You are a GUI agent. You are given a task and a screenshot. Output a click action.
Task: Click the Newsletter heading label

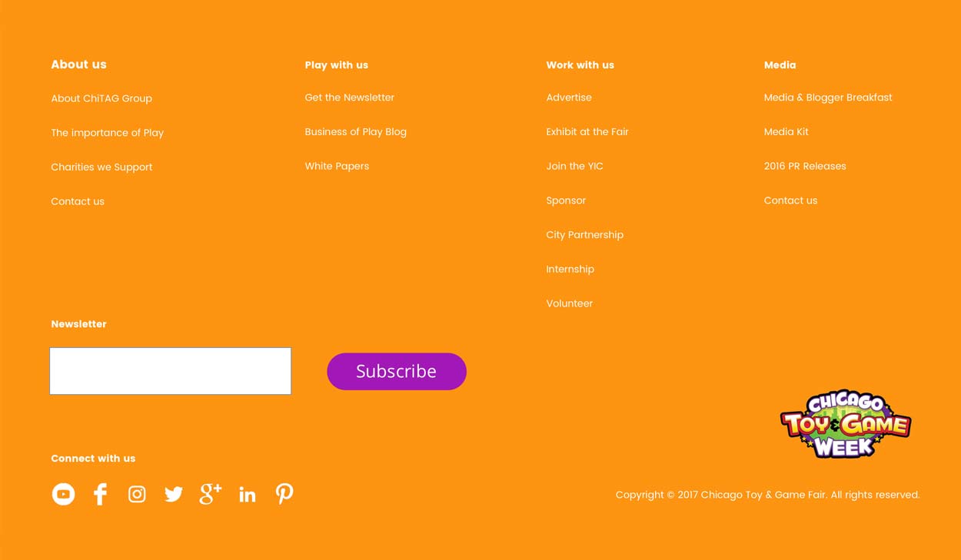tap(79, 324)
